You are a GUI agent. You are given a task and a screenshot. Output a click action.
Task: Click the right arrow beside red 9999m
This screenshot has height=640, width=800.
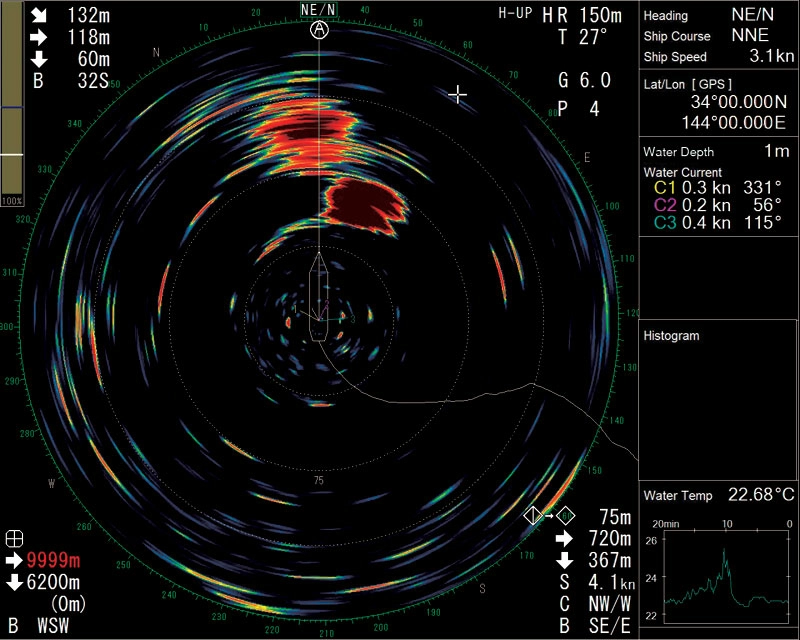pos(13,559)
